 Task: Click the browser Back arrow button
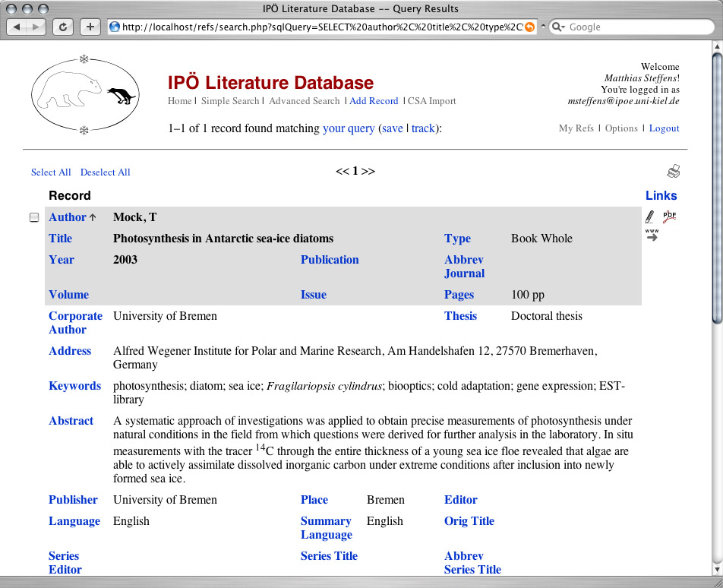coord(17,27)
